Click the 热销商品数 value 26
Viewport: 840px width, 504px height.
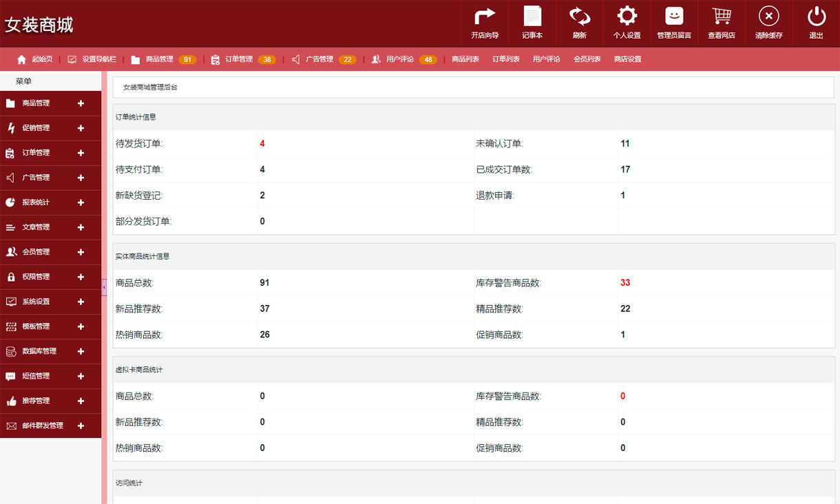pos(265,335)
